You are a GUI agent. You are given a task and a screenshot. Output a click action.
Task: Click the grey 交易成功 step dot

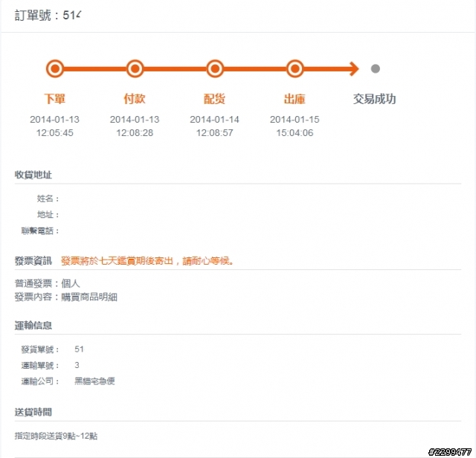tap(376, 69)
